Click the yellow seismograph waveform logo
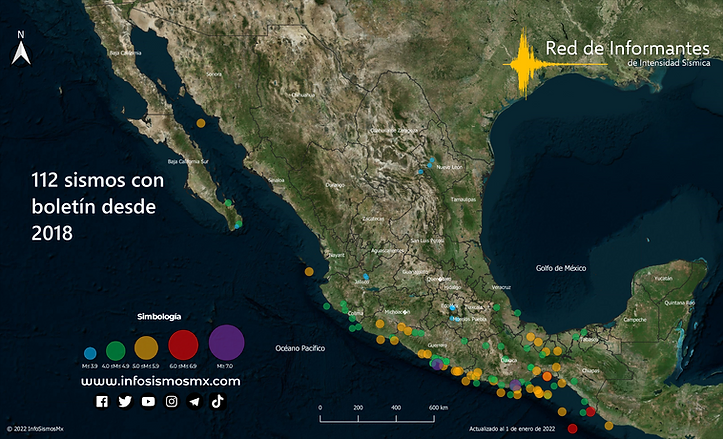 pos(524,64)
